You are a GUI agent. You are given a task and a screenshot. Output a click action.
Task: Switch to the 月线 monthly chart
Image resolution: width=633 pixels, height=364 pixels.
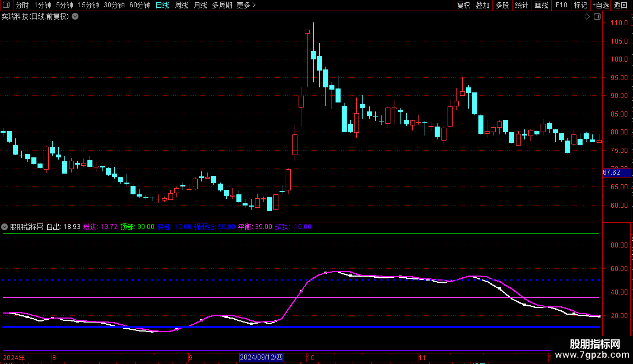point(200,5)
